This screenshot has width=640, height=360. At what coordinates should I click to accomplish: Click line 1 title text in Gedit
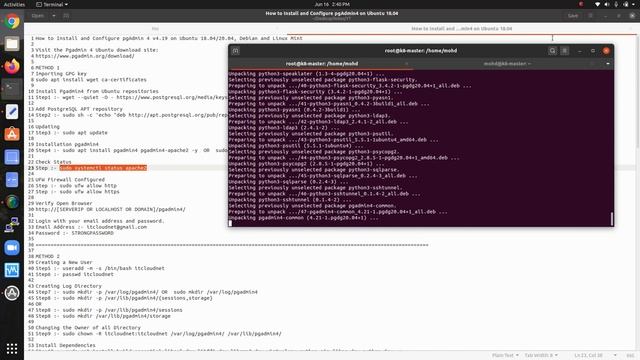[169, 38]
